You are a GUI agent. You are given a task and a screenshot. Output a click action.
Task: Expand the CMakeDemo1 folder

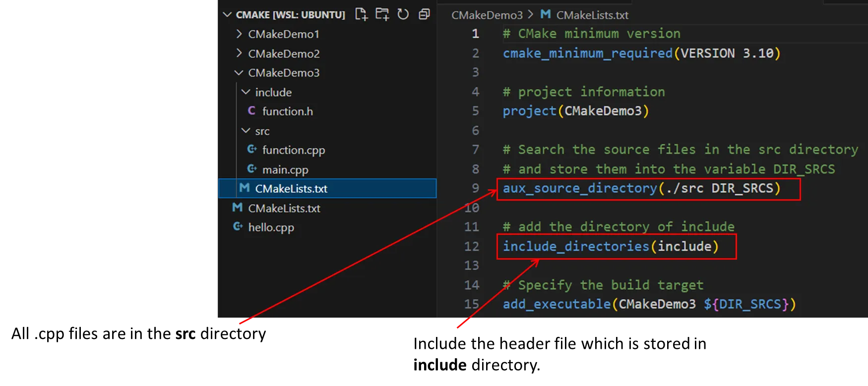coord(239,34)
